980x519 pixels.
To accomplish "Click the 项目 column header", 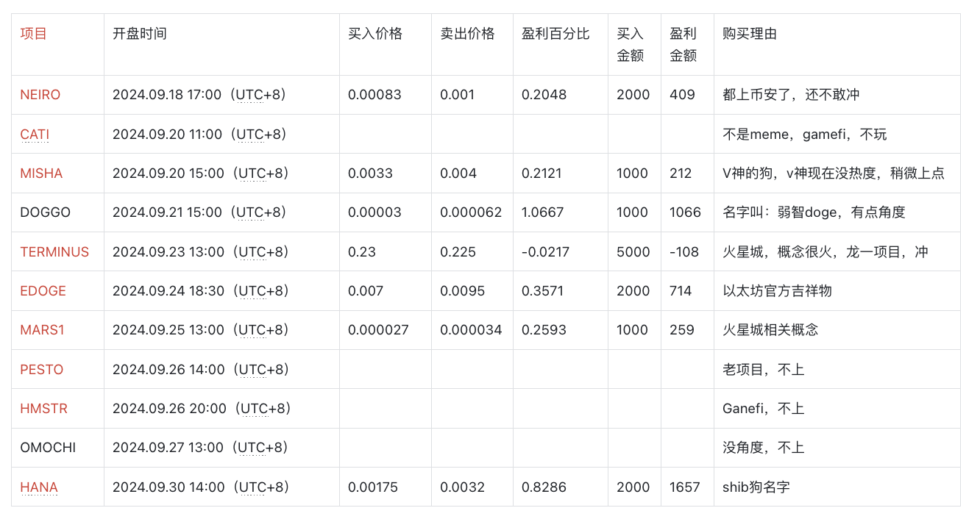I will pos(33,34).
